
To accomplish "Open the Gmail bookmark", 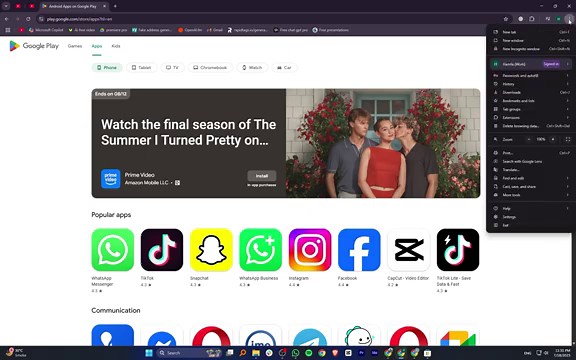I will pyautogui.click(x=215, y=30).
